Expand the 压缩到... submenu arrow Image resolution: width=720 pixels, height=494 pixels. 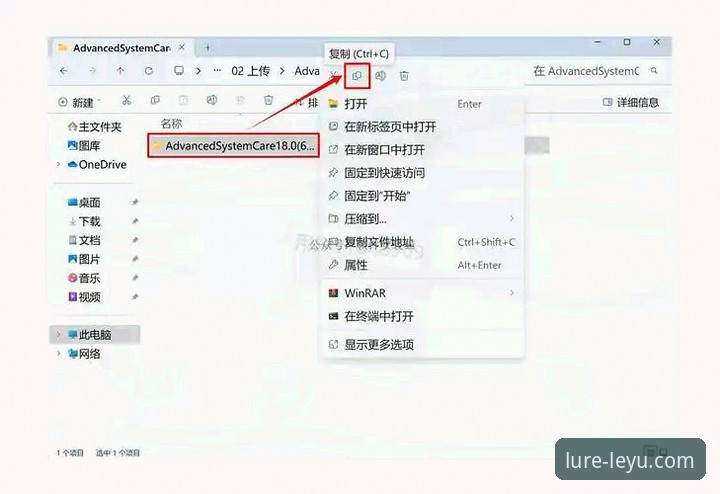[512, 219]
